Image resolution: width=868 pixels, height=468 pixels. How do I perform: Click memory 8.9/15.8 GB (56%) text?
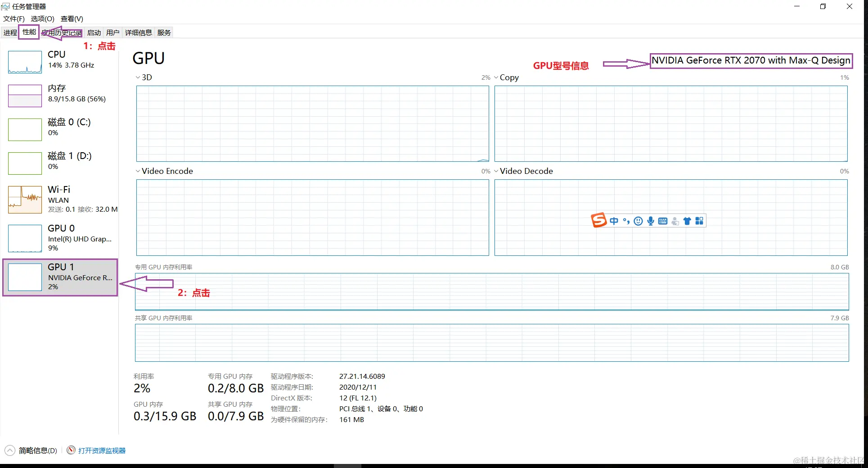[77, 99]
